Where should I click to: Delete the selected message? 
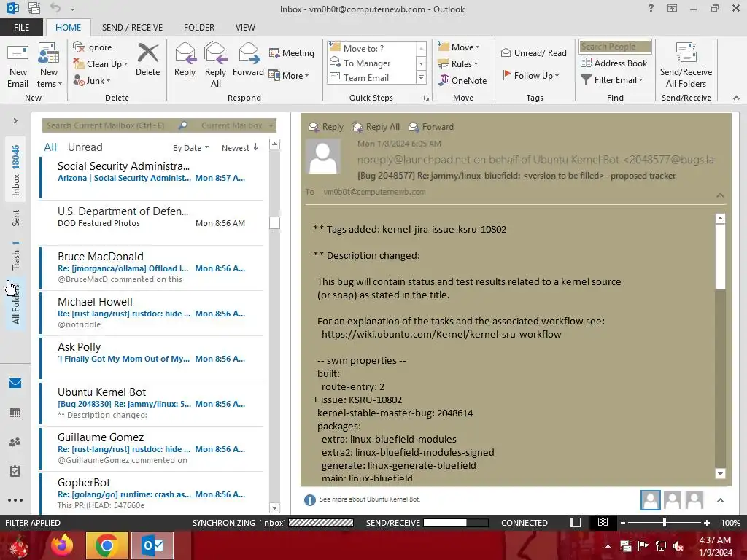point(147,61)
